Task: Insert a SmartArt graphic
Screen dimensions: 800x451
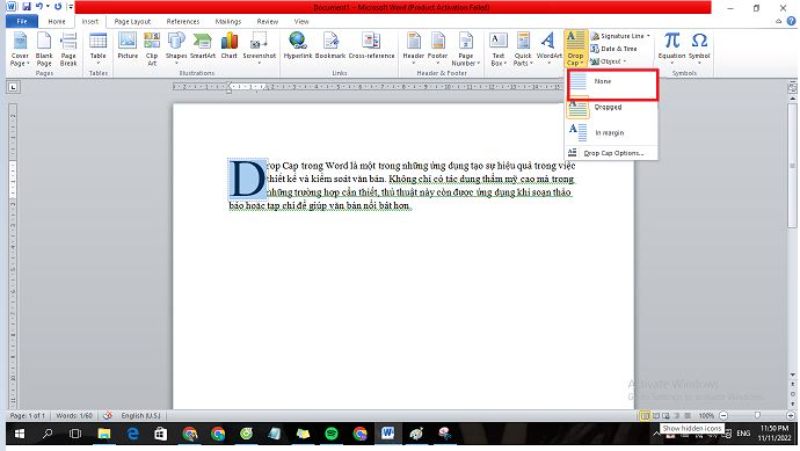Action: pos(203,46)
